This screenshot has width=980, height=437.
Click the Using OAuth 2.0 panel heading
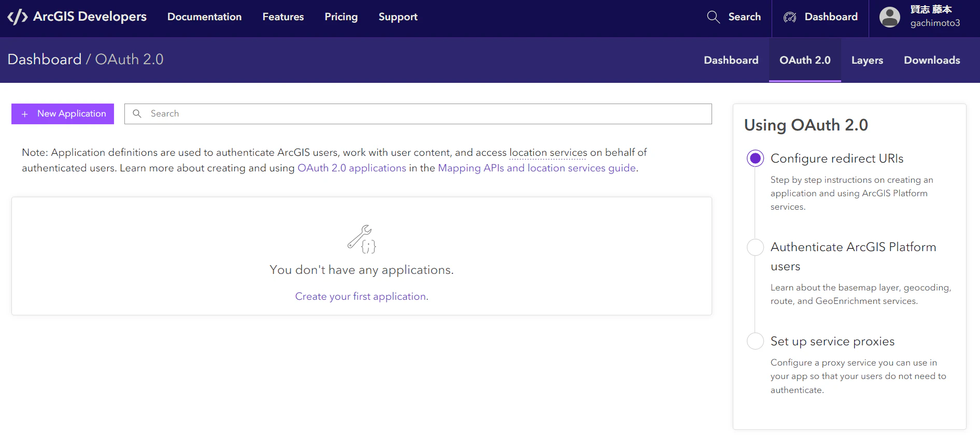tap(806, 125)
